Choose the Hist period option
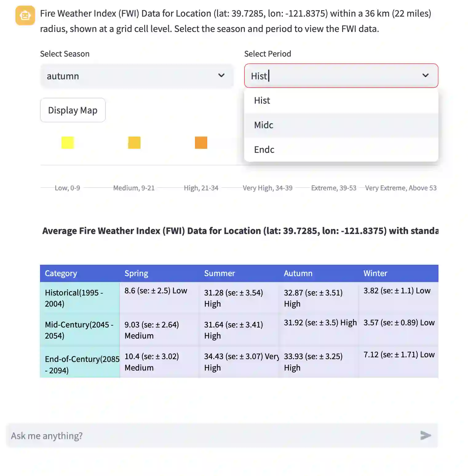 341,101
